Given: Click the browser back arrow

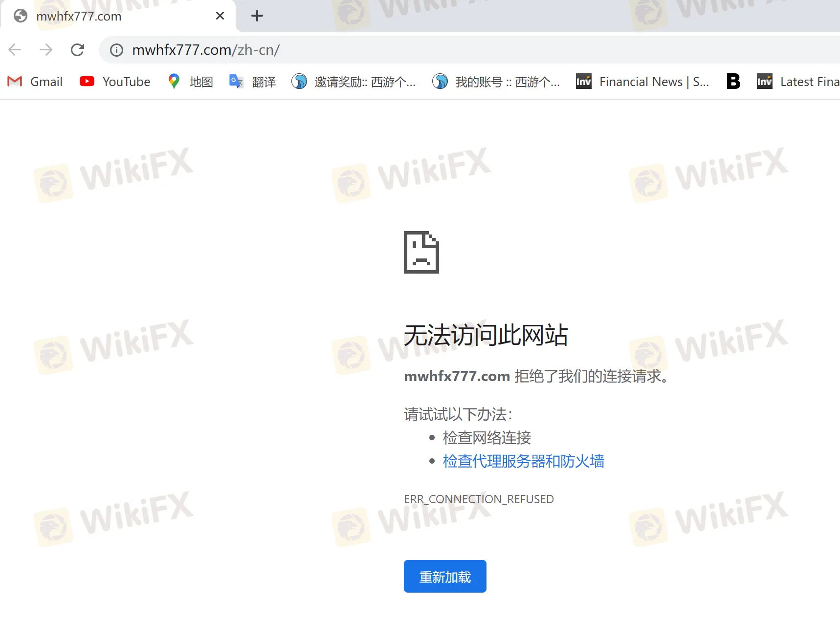Looking at the screenshot, I should (x=15, y=49).
